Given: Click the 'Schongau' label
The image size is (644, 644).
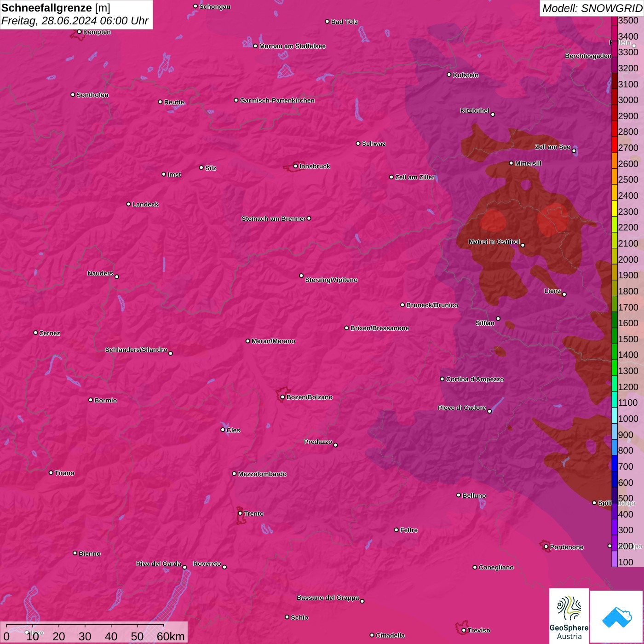Looking at the screenshot, I should (215, 6).
